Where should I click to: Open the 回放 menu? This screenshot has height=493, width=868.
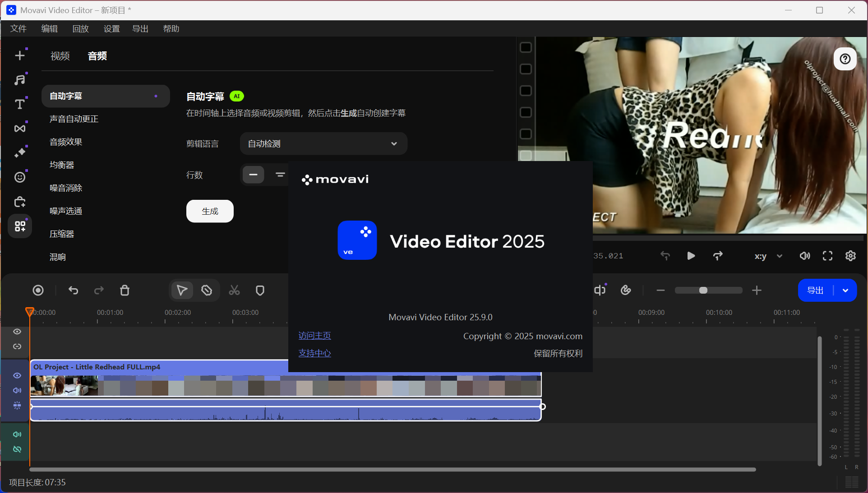point(81,29)
